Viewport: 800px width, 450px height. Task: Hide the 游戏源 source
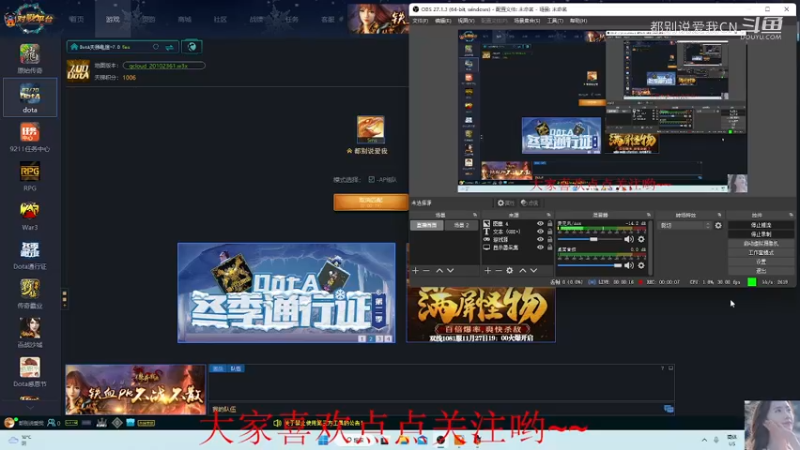click(x=540, y=239)
